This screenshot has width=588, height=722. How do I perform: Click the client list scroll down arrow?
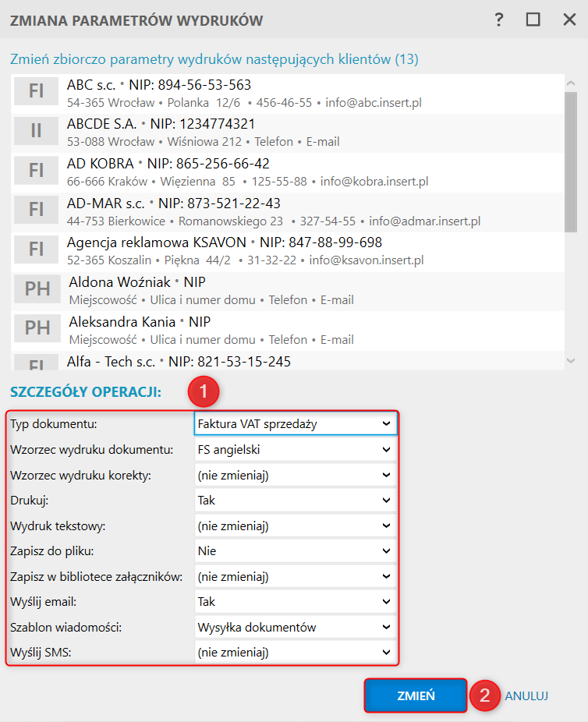click(x=571, y=361)
